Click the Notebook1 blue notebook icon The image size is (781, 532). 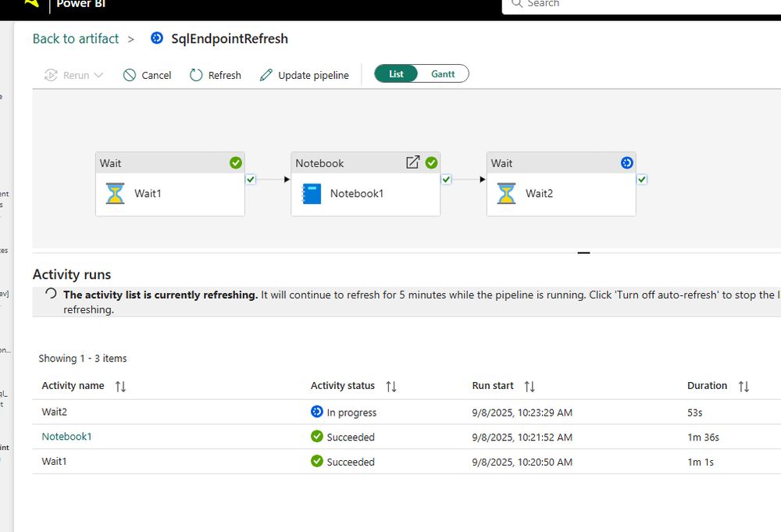click(x=312, y=194)
